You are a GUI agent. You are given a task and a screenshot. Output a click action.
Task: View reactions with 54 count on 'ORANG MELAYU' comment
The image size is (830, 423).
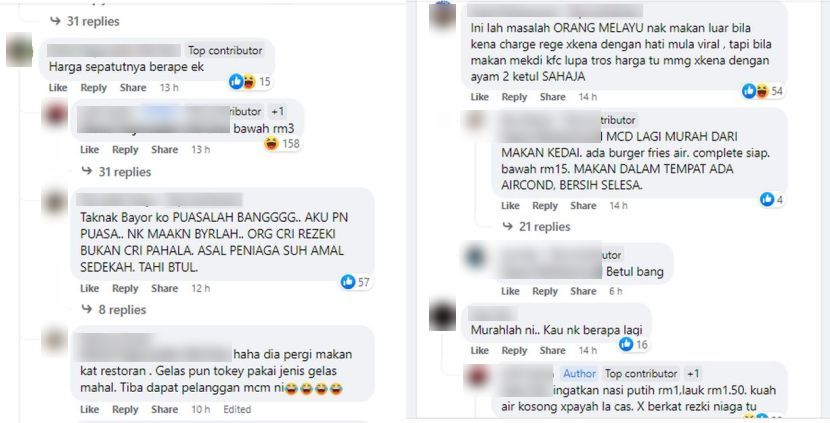(762, 91)
